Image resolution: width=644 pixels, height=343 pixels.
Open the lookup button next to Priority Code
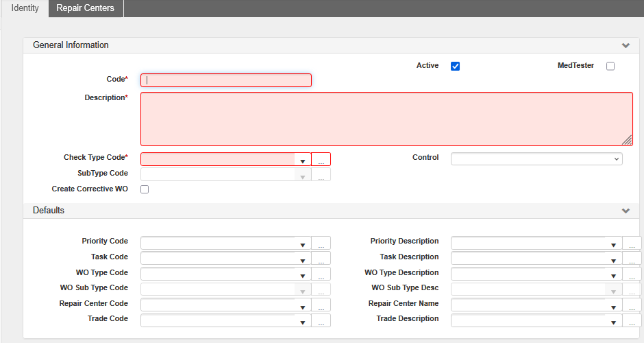click(x=321, y=243)
